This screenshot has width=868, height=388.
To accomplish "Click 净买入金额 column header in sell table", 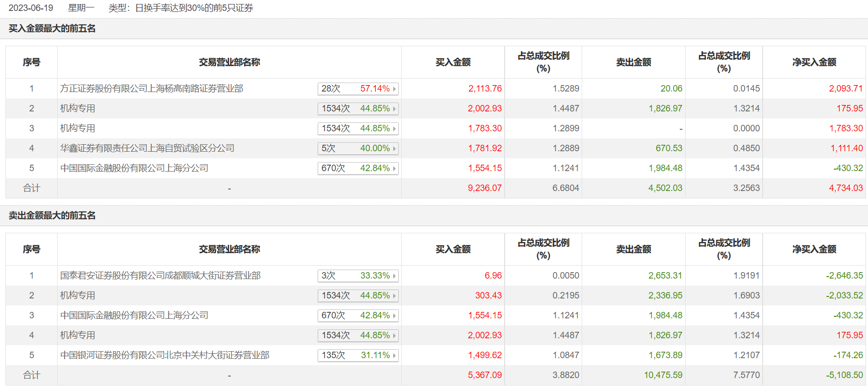I will coord(814,249).
